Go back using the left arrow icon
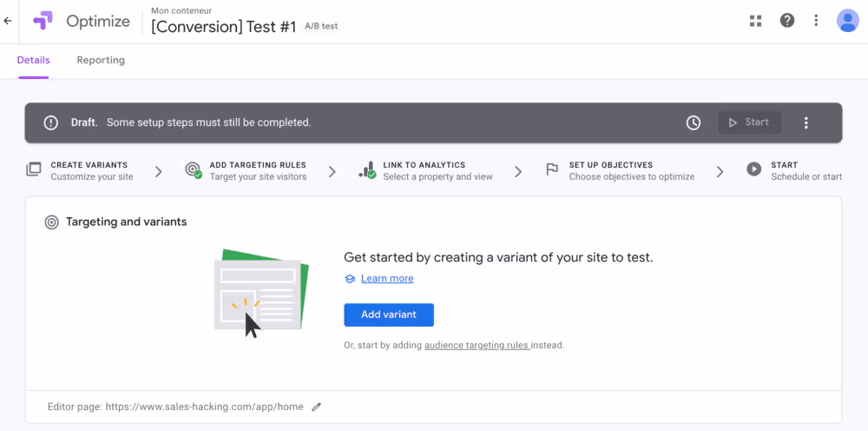868x431 pixels. pos(8,21)
